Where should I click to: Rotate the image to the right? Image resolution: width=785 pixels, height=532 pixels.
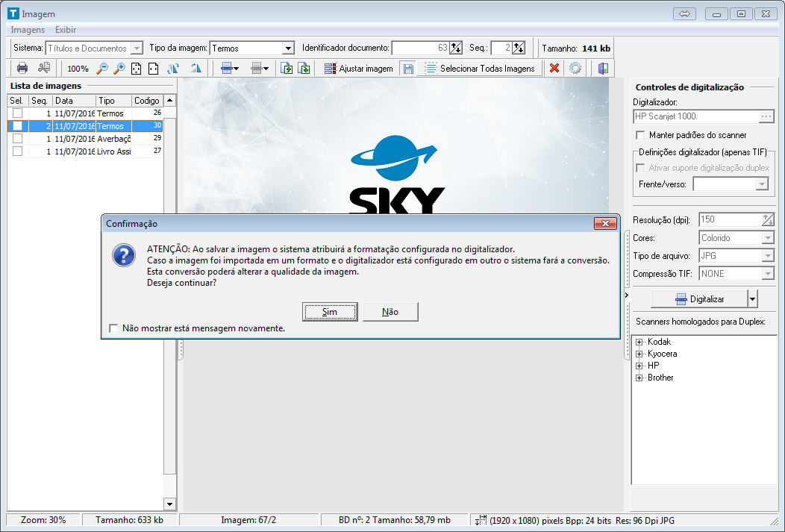[x=196, y=68]
